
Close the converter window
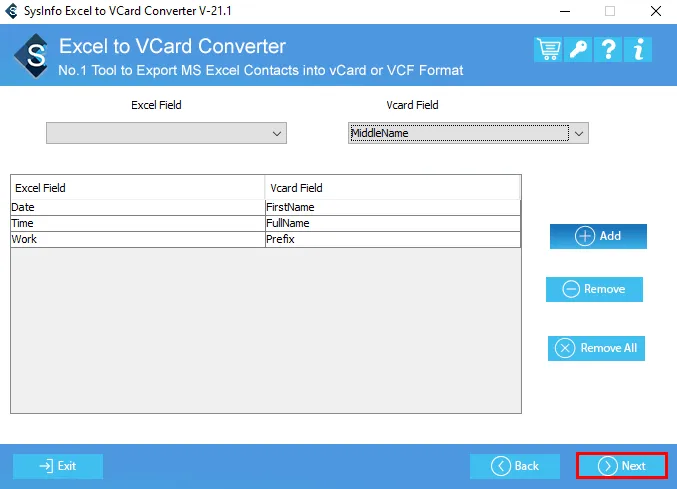[x=656, y=11]
